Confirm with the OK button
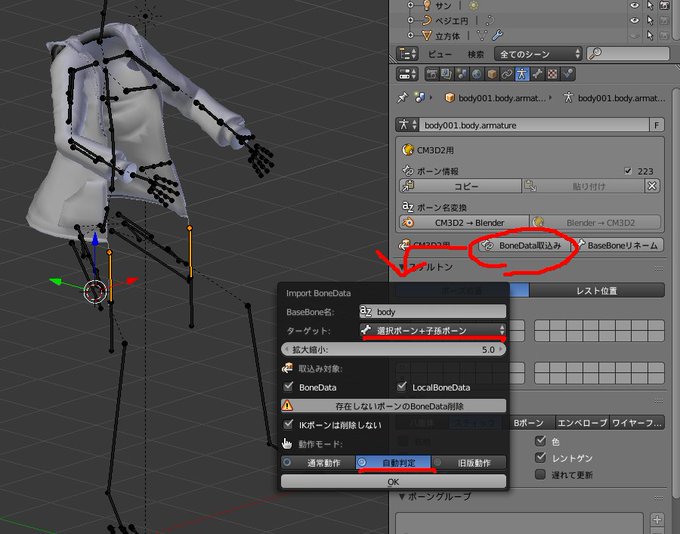Viewport: 680px width, 534px height. [393, 482]
